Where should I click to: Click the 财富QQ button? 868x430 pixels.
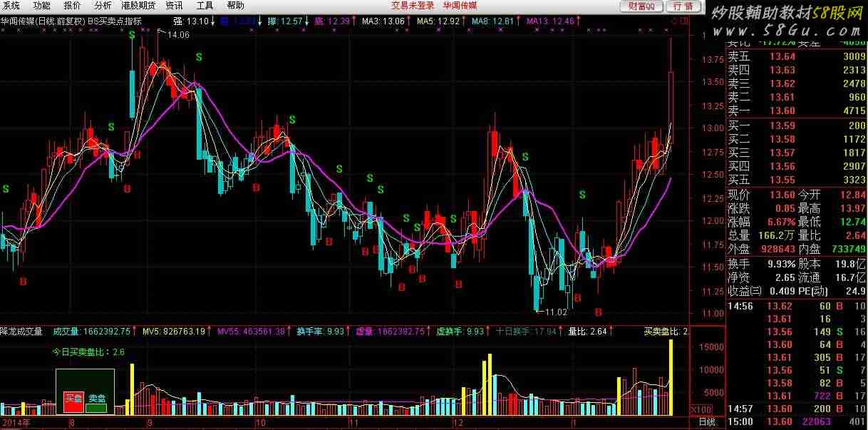pos(641,6)
